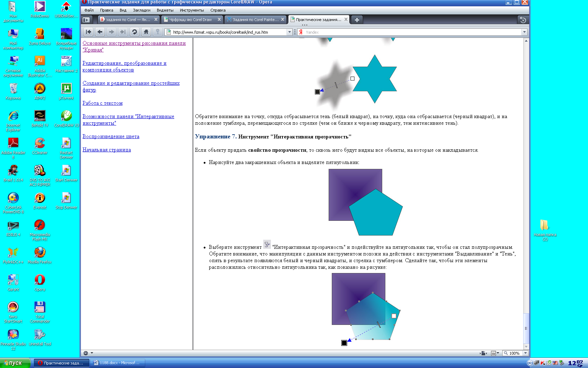Open the Закладки menu
The image size is (588, 368).
pos(141,10)
